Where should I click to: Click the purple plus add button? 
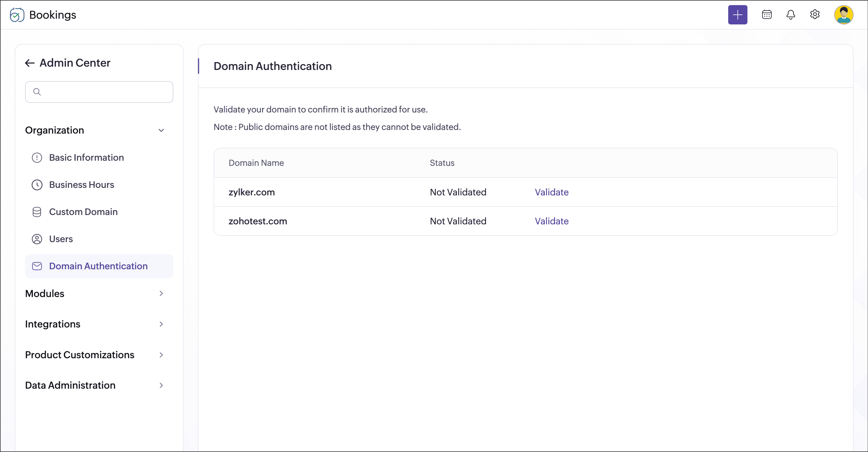[737, 15]
